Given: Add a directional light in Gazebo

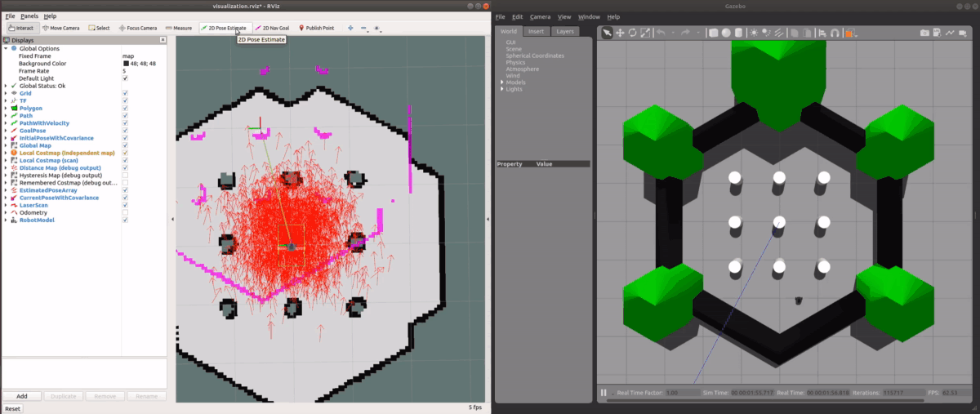Looking at the screenshot, I should (x=778, y=33).
